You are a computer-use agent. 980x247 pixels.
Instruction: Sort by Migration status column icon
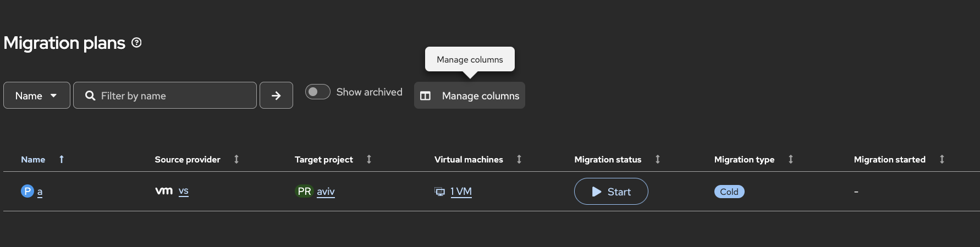658,159
